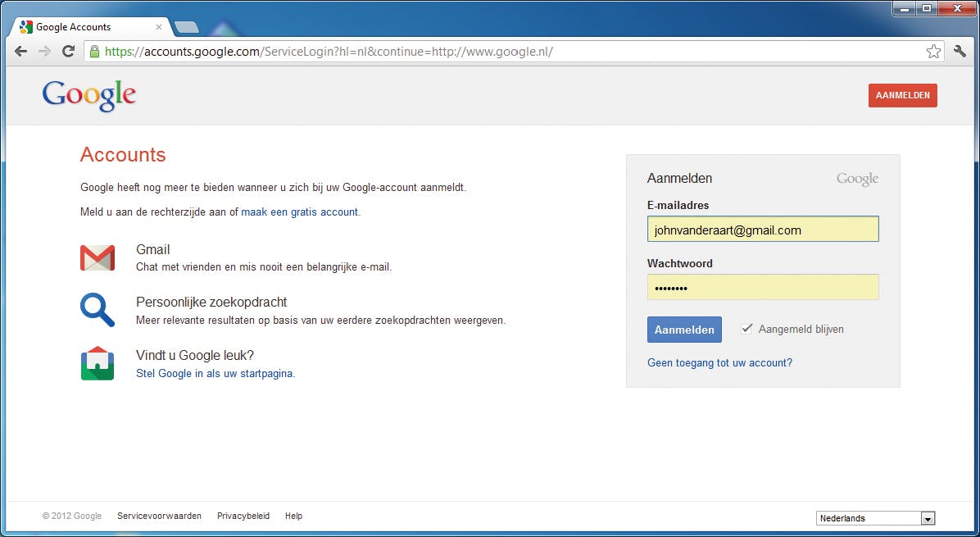Click the green SSL padlock icon
The width and height of the screenshot is (980, 537).
pyautogui.click(x=94, y=52)
